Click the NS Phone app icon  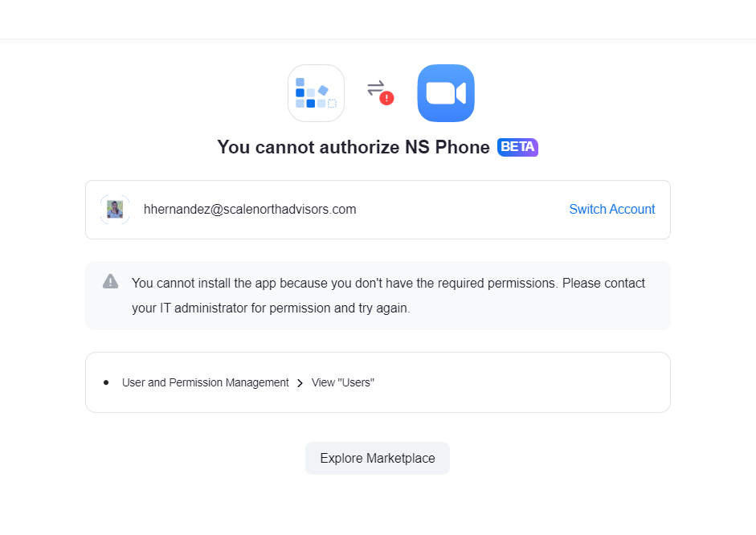[316, 93]
